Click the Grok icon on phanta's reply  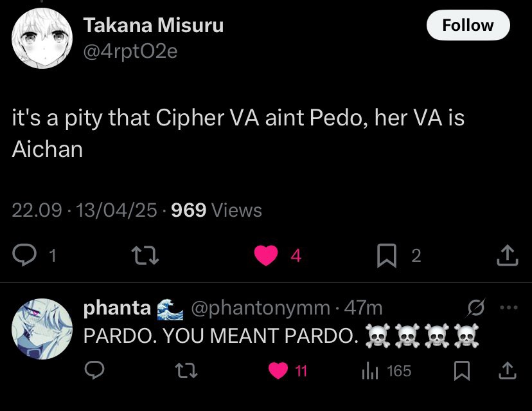pos(477,309)
